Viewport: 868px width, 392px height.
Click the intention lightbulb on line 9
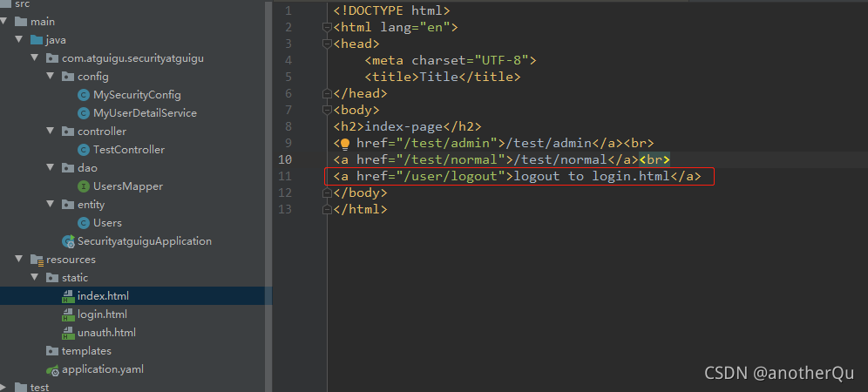pyautogui.click(x=344, y=144)
